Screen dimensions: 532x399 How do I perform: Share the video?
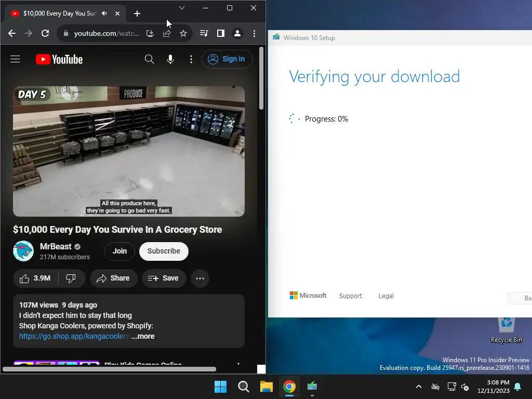tap(113, 278)
